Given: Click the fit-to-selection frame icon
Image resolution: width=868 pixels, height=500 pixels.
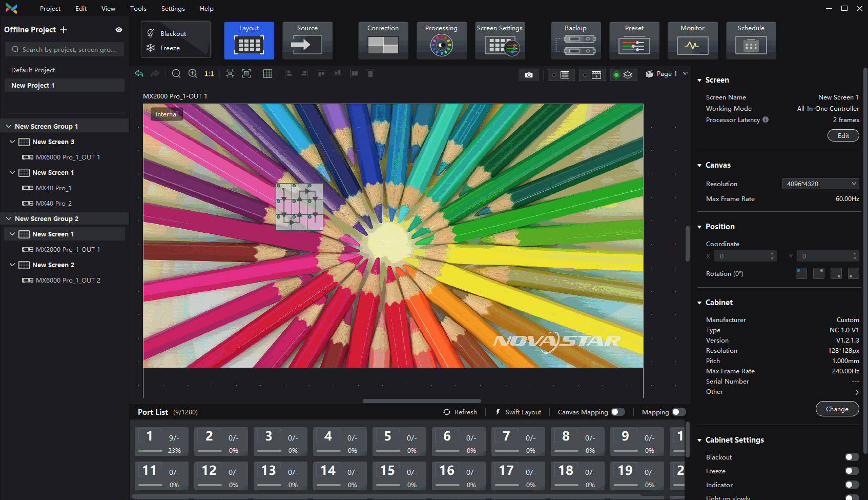Looking at the screenshot, I should point(230,74).
